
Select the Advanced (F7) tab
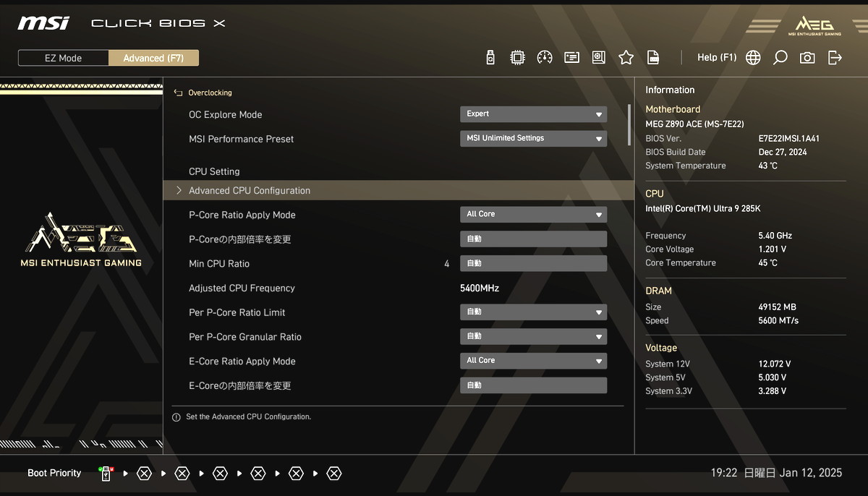tap(153, 58)
